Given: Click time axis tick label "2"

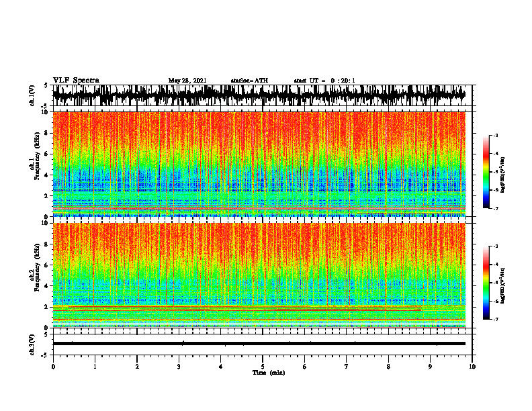Looking at the screenshot, I should tap(137, 367).
